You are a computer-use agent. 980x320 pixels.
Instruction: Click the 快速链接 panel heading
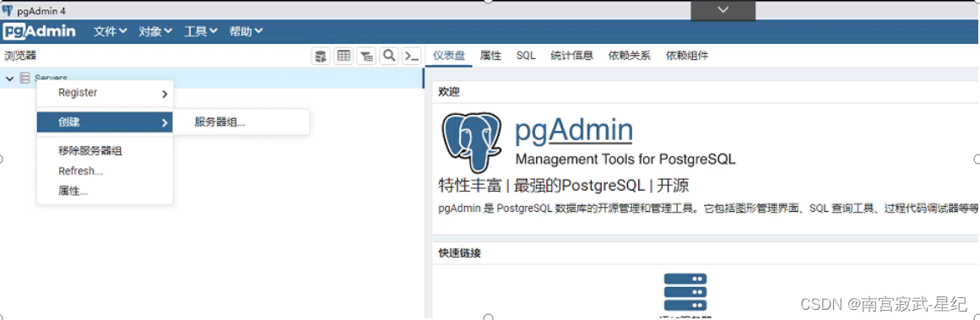click(x=459, y=253)
